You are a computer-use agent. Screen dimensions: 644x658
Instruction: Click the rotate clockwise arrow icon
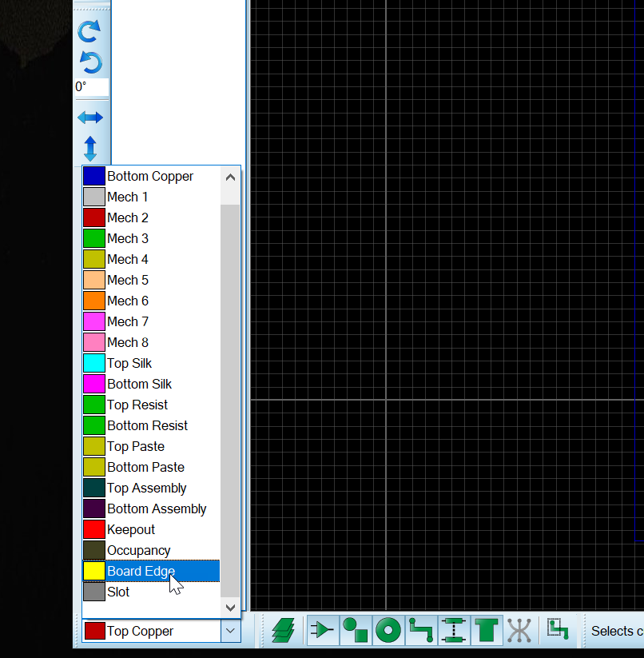pos(89,31)
